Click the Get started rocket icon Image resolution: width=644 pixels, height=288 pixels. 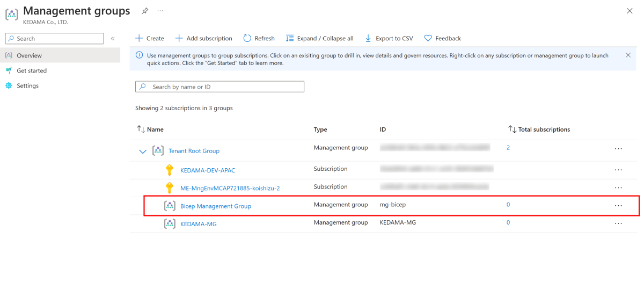9,70
